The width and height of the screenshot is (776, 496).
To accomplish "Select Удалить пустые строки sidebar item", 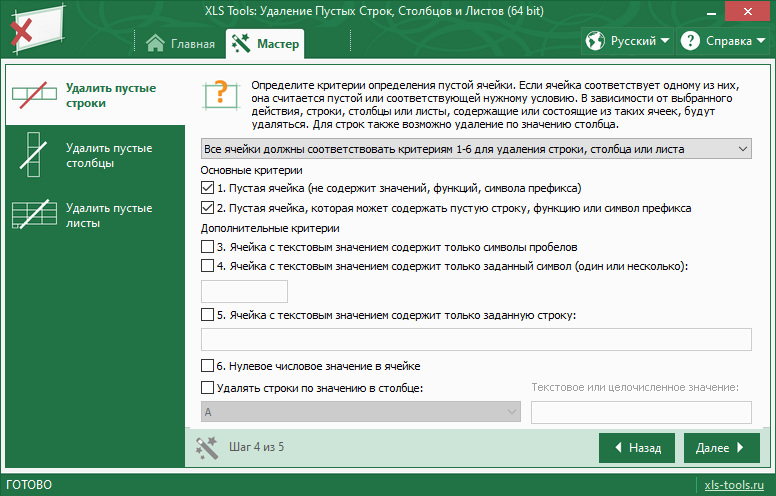I will click(95, 95).
